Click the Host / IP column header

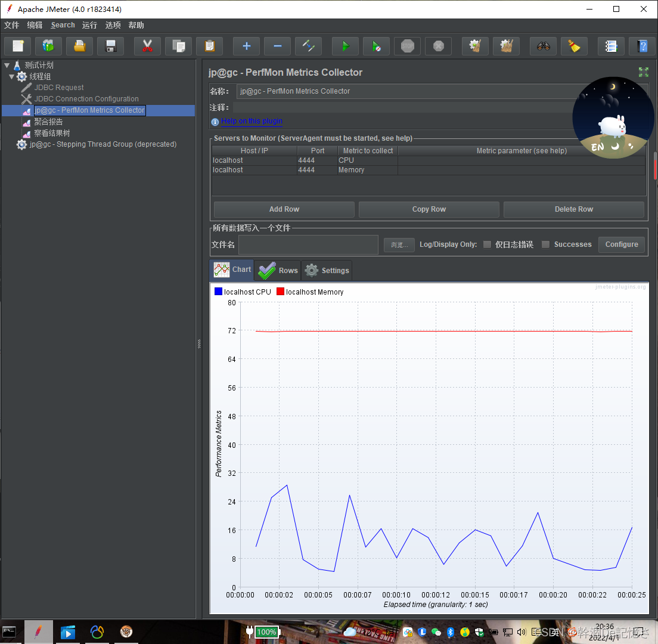(254, 151)
